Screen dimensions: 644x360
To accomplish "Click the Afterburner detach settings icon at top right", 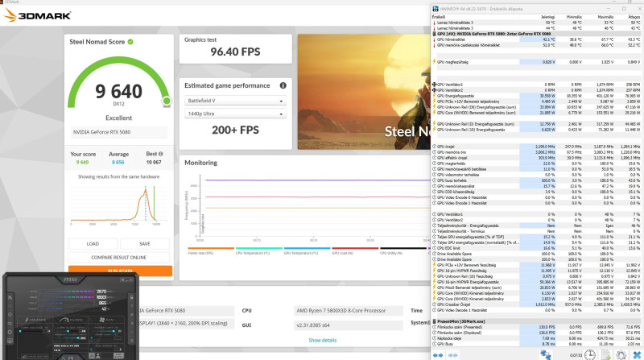I will [123, 279].
